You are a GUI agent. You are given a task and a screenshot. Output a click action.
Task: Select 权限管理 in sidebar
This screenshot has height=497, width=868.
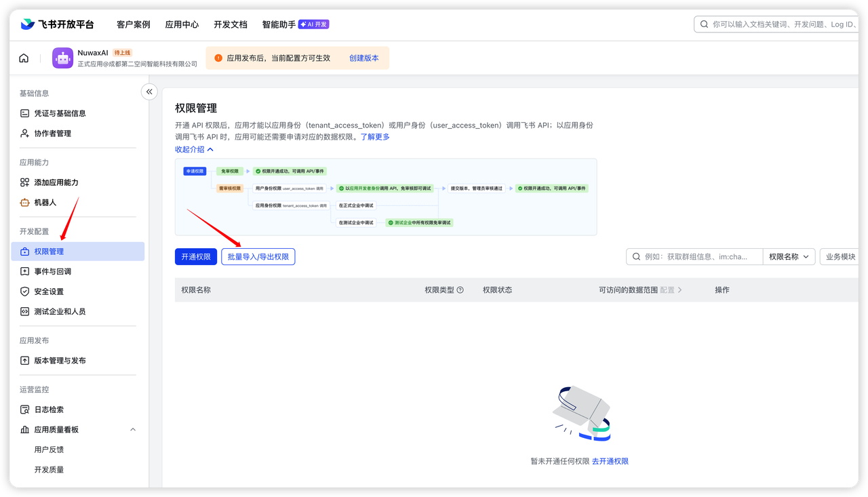[x=78, y=252]
